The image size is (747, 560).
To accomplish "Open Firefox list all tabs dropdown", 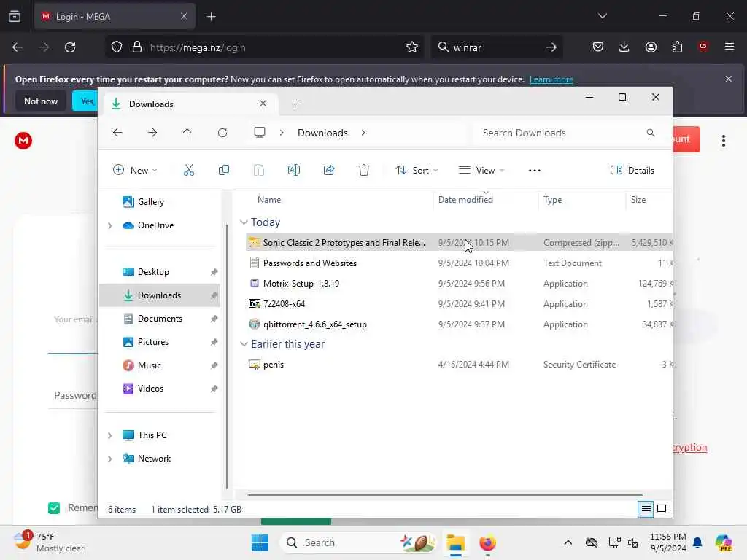I will pyautogui.click(x=603, y=16).
